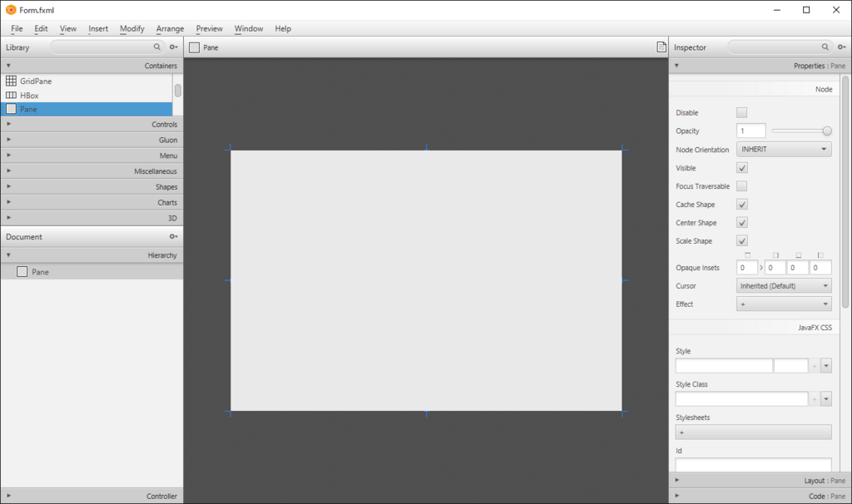Open the View menu

tap(68, 29)
